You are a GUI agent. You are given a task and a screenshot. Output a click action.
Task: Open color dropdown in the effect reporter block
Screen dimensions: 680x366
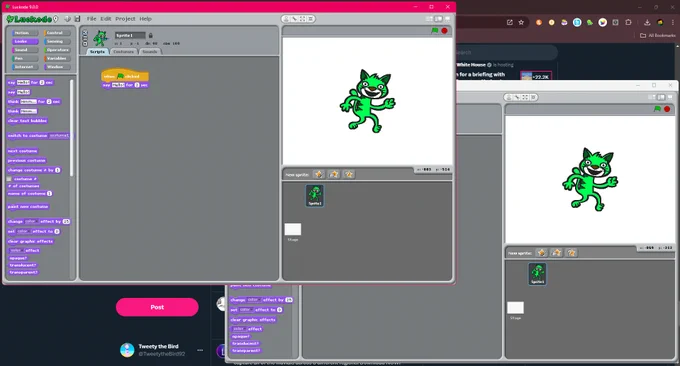click(17, 251)
